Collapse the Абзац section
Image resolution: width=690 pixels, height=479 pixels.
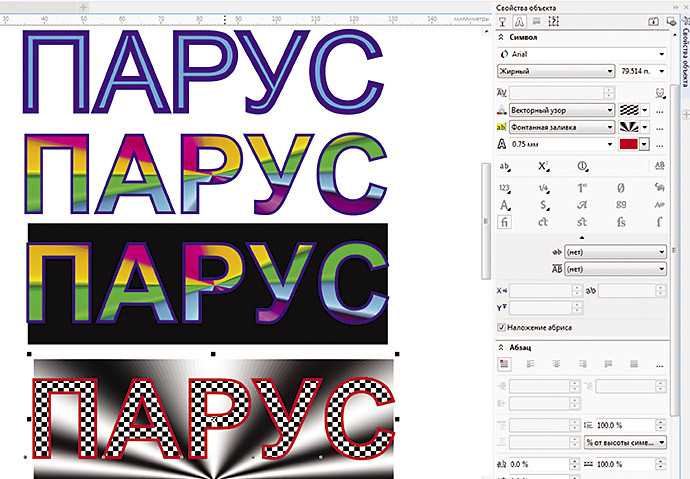[x=501, y=347]
